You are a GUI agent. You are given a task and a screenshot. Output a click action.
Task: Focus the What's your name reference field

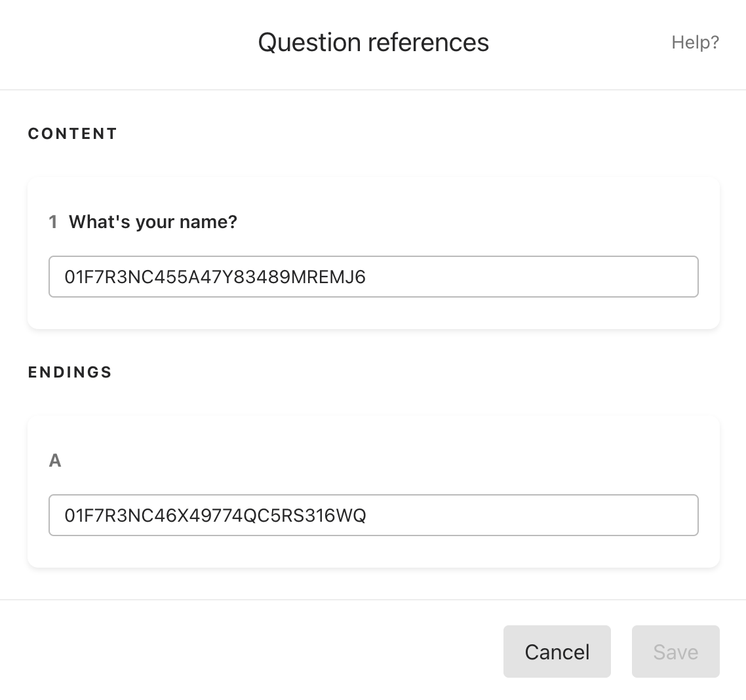pos(374,277)
